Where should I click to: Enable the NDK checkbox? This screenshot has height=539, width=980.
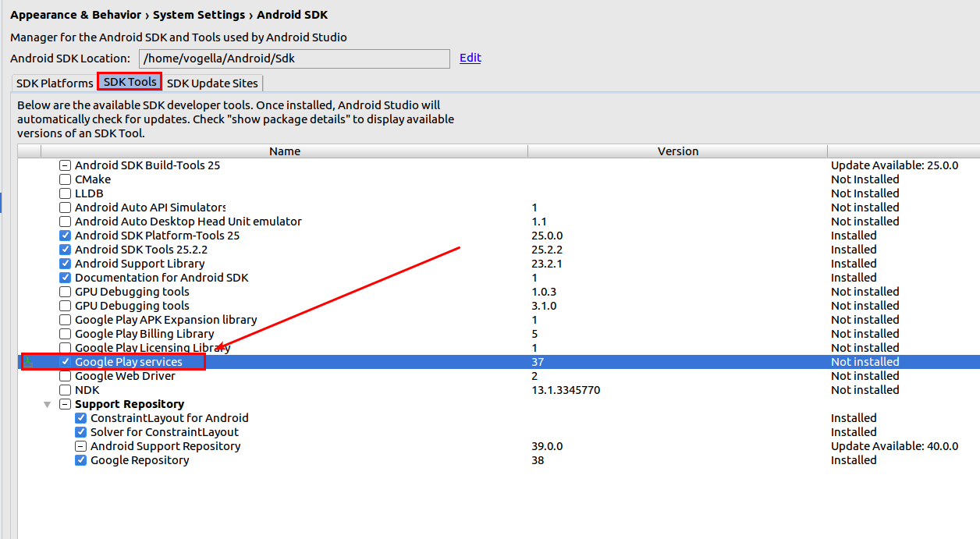(x=66, y=390)
